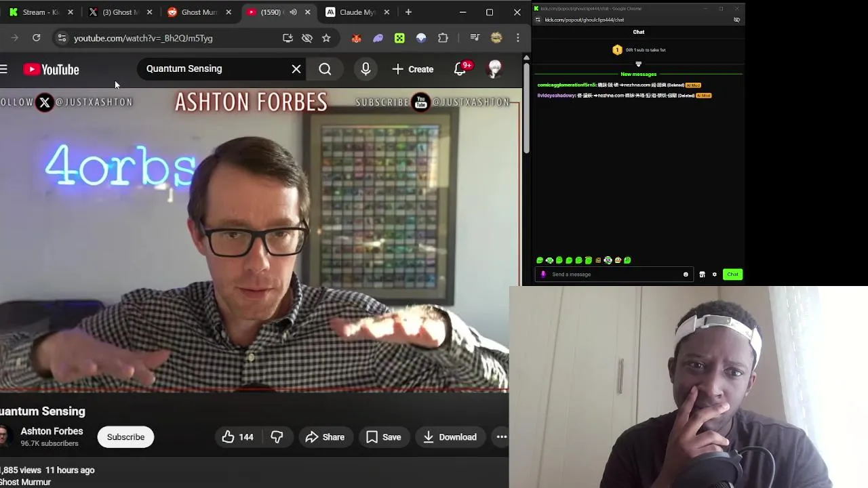Screen dimensions: 868x488
Task: Insert the brown box Kick emote
Action: click(598, 260)
